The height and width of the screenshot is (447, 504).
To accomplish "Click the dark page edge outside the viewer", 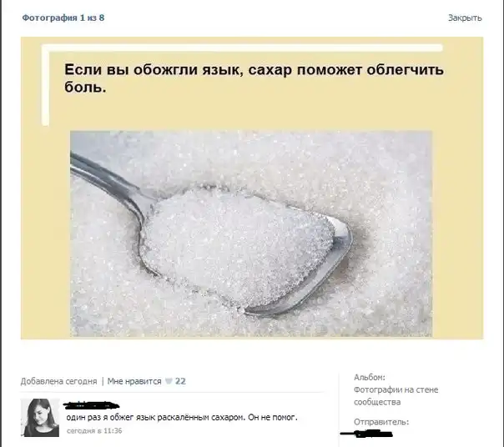I will click(x=1, y=223).
